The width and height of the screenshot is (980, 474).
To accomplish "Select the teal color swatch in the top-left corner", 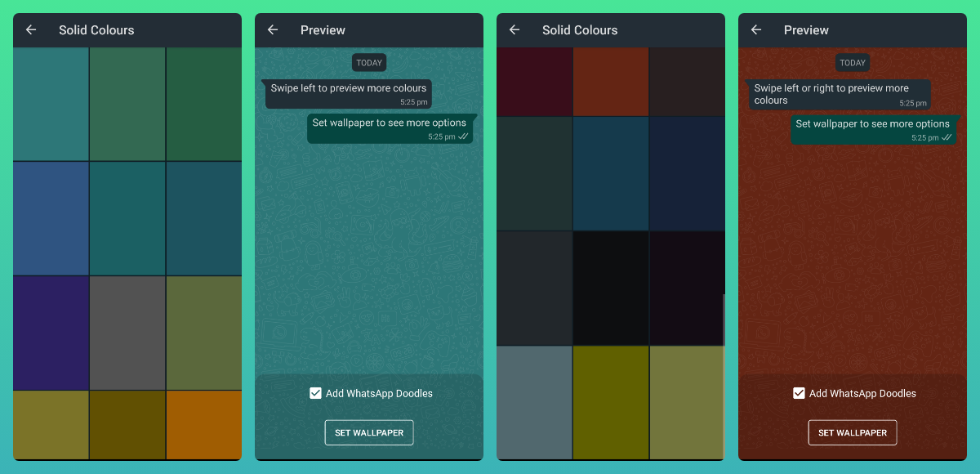I will tap(49, 104).
